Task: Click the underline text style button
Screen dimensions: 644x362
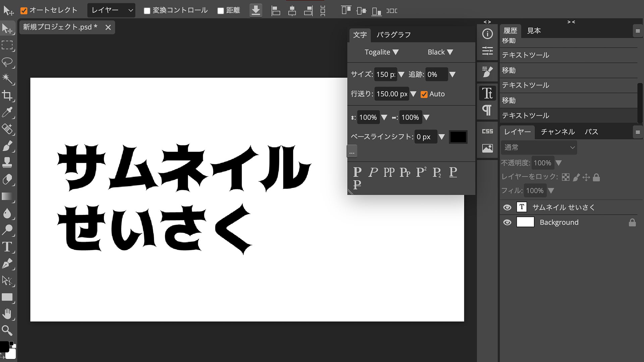Action: 453,172
